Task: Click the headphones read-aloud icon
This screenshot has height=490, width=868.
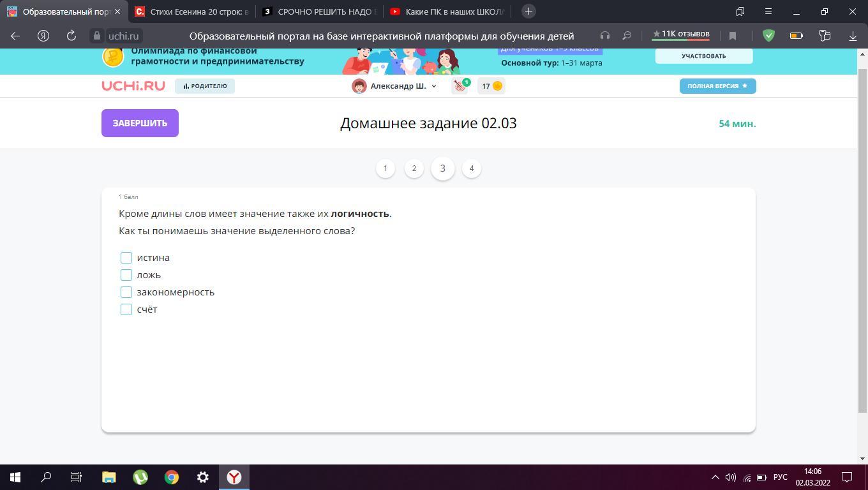Action: click(605, 36)
